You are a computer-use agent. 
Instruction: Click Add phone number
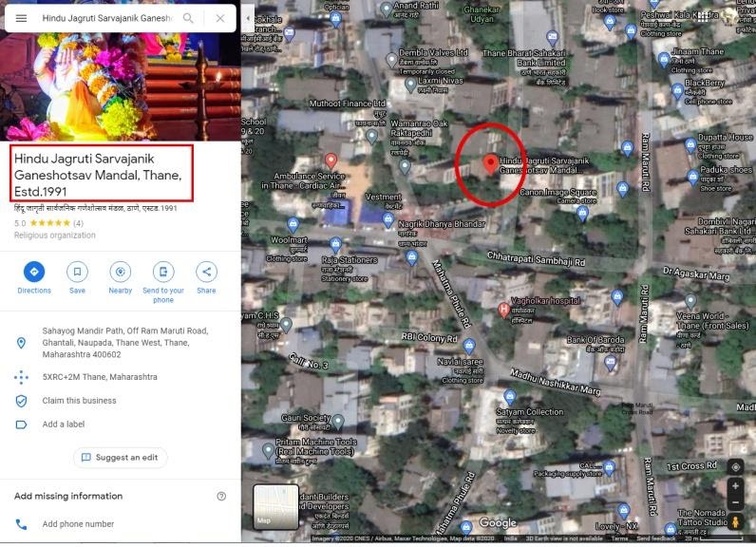pyautogui.click(x=78, y=524)
